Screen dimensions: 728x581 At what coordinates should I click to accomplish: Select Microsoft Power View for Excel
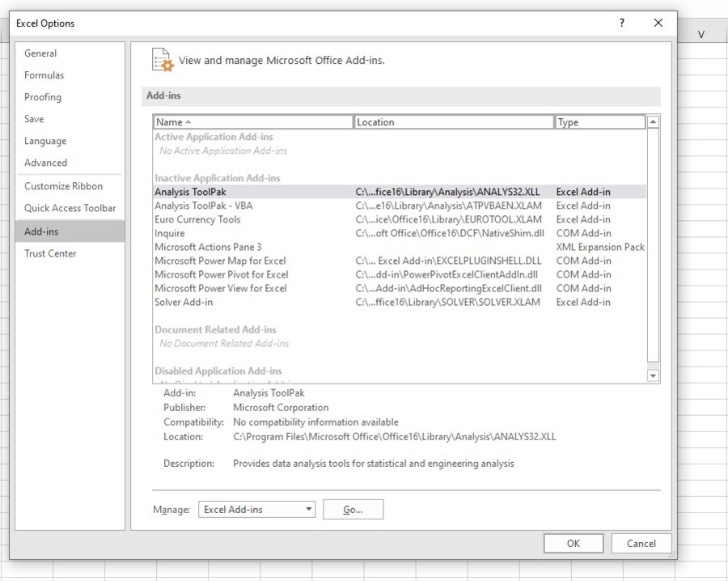tap(400, 288)
